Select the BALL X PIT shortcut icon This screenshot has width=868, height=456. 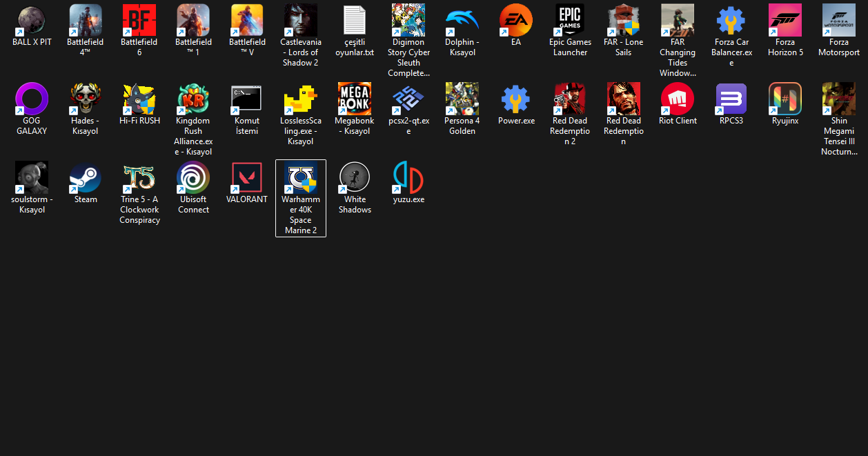32,21
